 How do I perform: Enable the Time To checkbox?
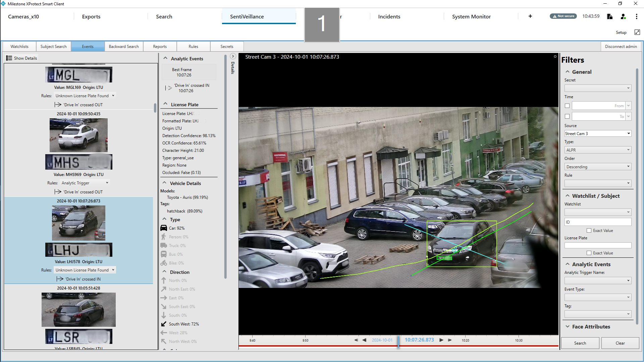567,116
